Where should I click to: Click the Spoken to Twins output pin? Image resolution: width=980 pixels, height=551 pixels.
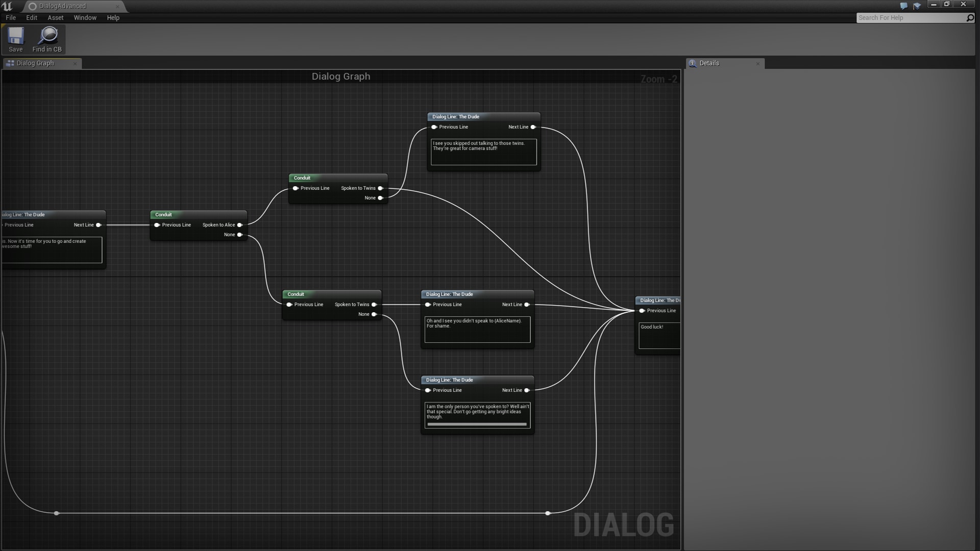point(381,188)
